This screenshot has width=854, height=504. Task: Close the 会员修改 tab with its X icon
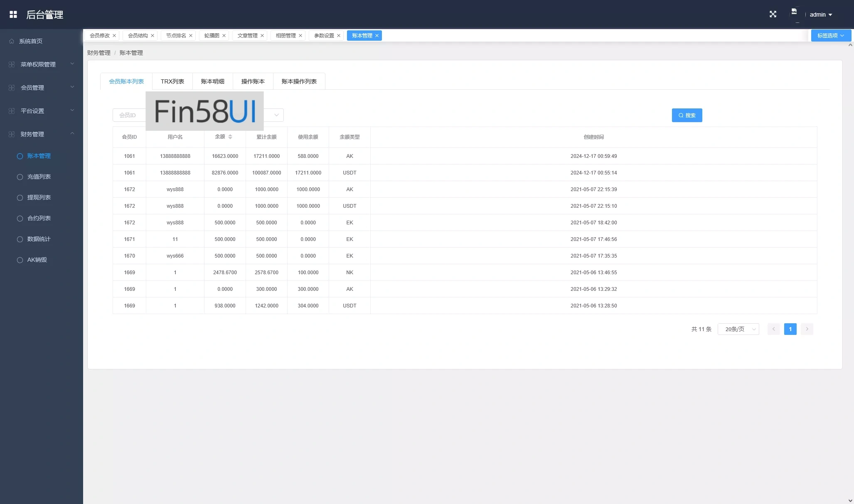(114, 36)
